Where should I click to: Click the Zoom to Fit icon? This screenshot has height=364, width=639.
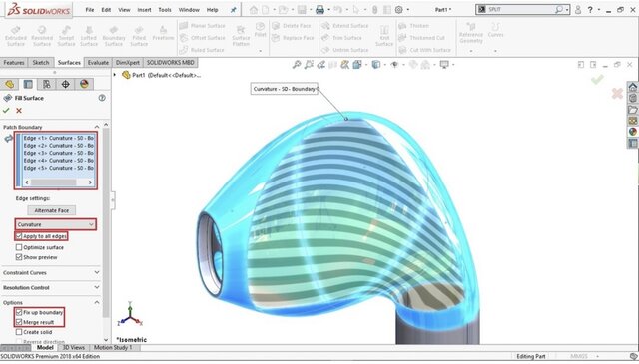[297, 65]
